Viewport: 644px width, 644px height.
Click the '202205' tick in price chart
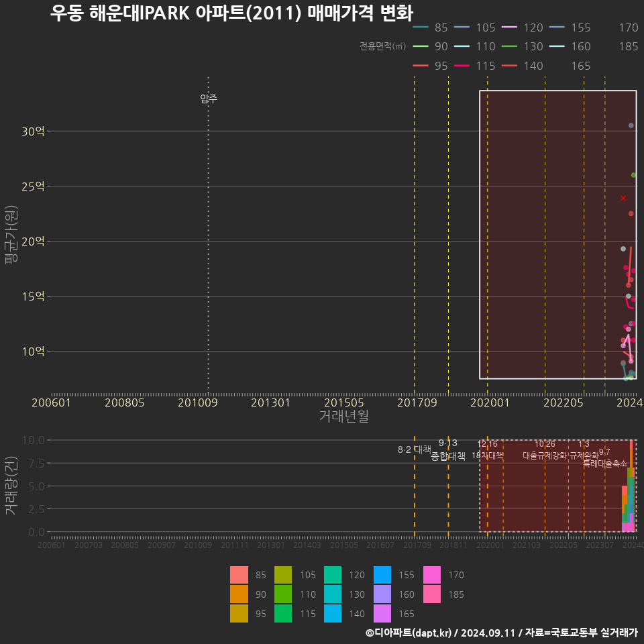click(x=563, y=402)
